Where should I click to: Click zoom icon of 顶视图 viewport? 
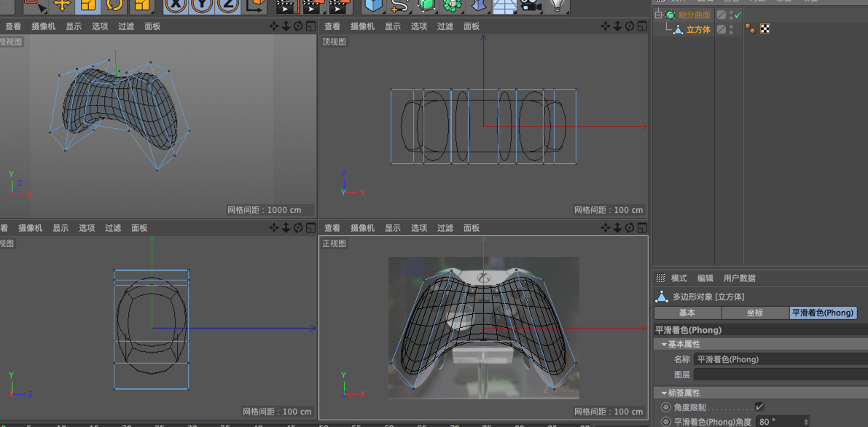[618, 26]
